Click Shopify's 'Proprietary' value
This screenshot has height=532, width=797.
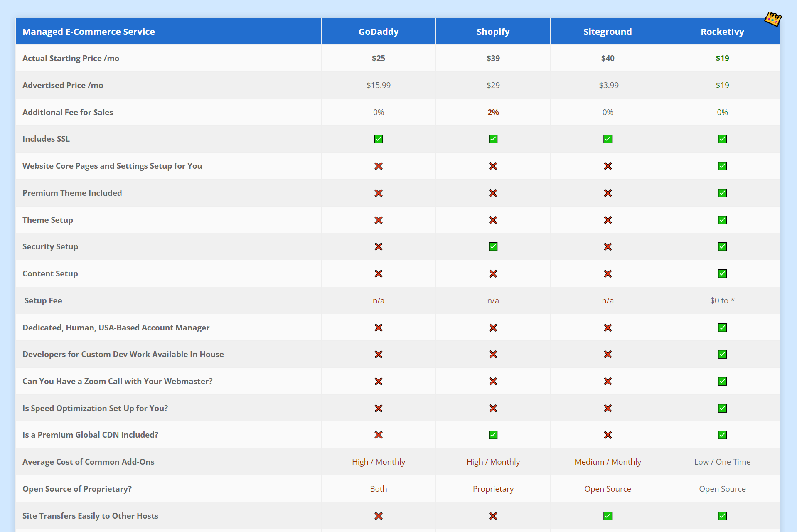(x=493, y=489)
